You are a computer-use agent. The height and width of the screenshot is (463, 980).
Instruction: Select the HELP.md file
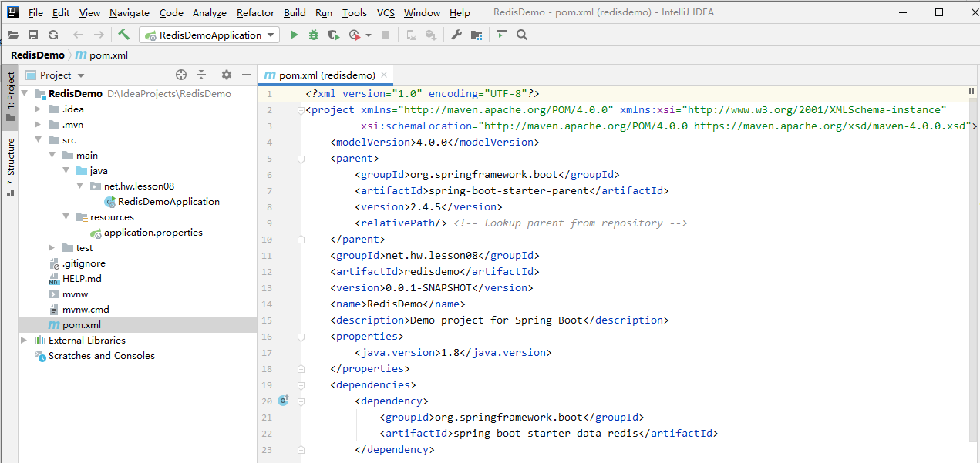point(82,278)
